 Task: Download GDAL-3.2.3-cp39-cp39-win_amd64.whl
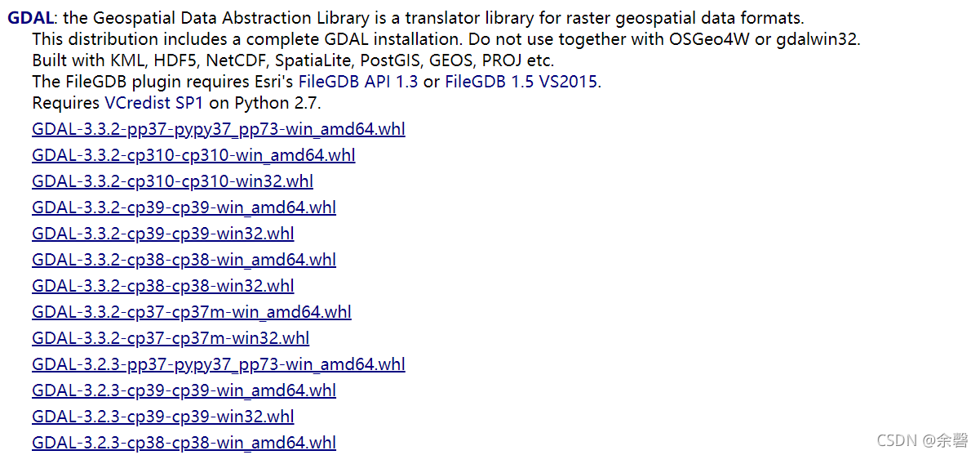pyautogui.click(x=184, y=390)
